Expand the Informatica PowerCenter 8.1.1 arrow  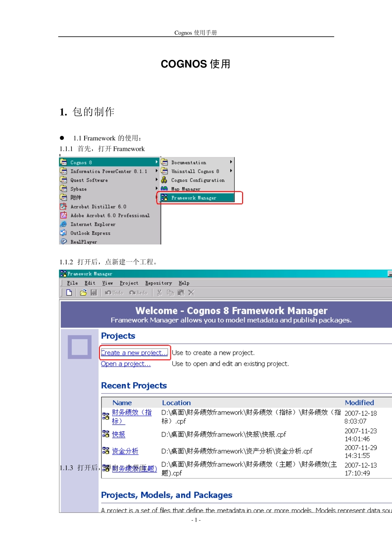tap(157, 171)
